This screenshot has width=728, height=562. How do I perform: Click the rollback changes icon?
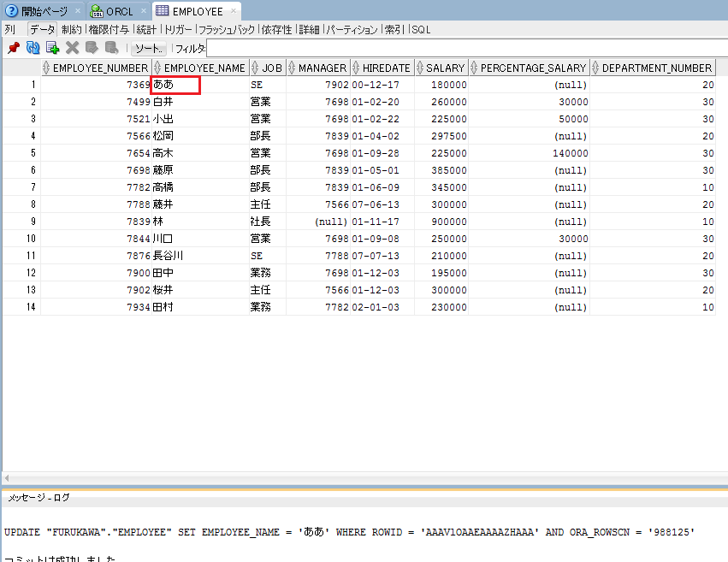111,48
